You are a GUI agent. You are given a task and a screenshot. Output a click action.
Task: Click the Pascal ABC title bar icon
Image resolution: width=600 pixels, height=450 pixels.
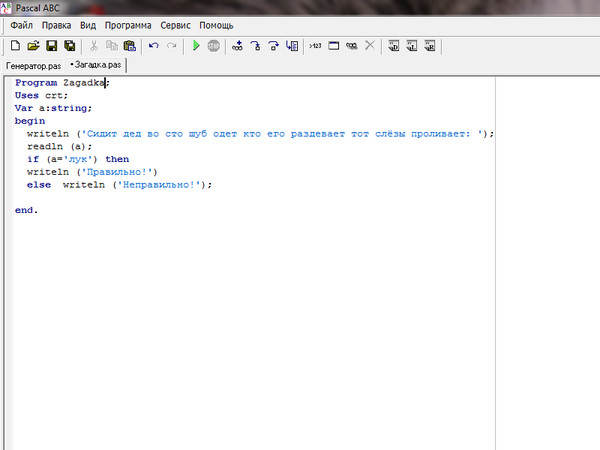point(6,8)
